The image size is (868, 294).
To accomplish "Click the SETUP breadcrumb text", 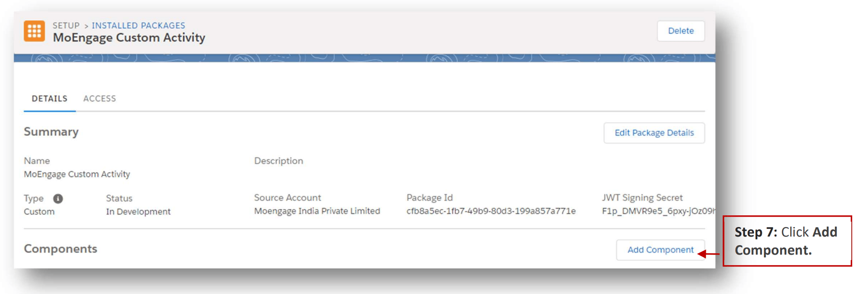I will click(66, 25).
